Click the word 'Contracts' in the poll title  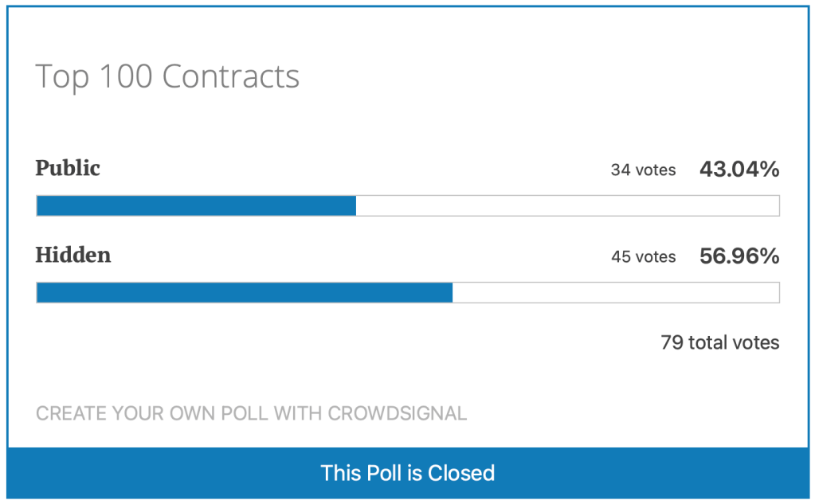pos(231,77)
